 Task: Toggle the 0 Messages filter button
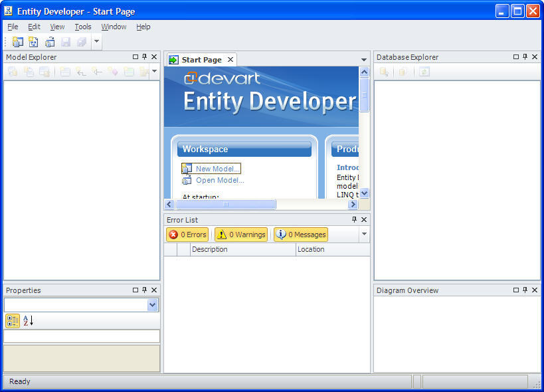click(301, 235)
